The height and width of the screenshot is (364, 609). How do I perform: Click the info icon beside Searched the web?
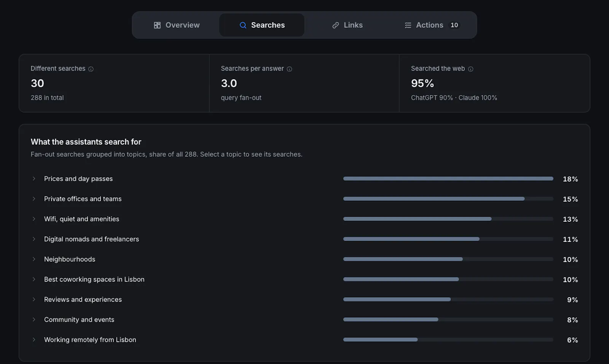[x=470, y=69]
